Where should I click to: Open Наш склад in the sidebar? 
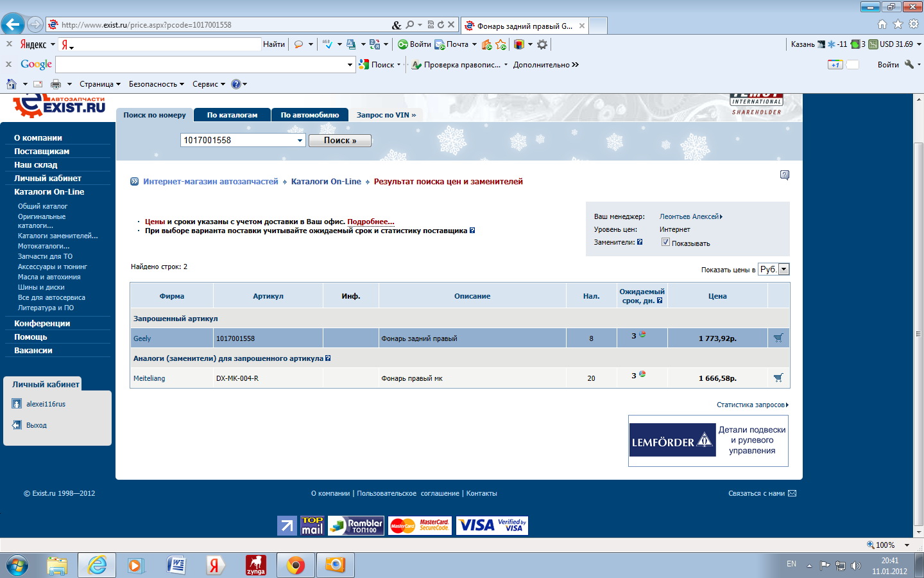pyautogui.click(x=36, y=165)
